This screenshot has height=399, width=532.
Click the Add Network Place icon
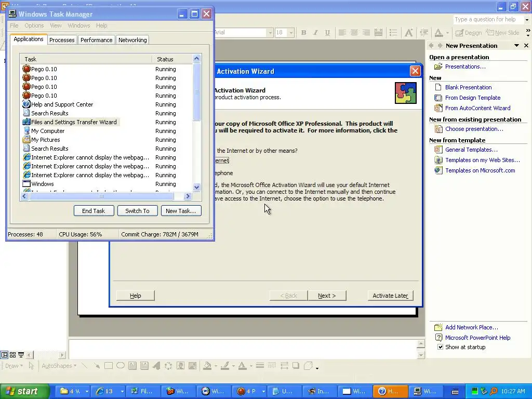point(438,327)
